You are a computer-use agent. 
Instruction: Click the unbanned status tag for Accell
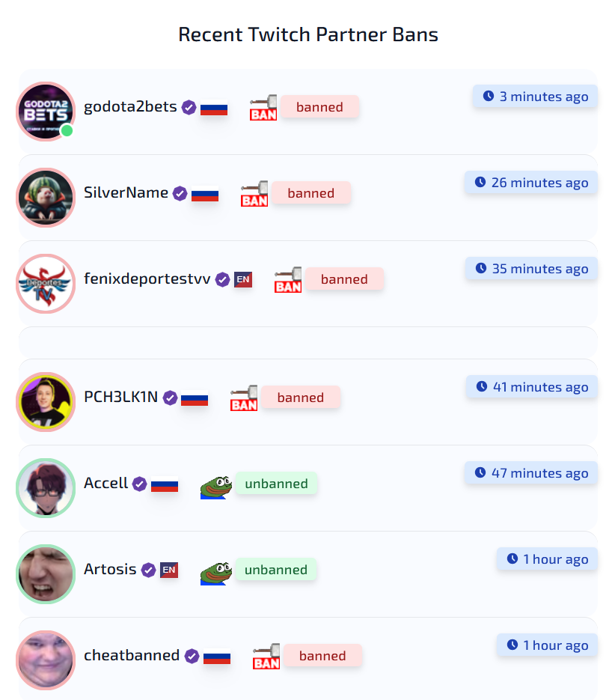coord(276,483)
